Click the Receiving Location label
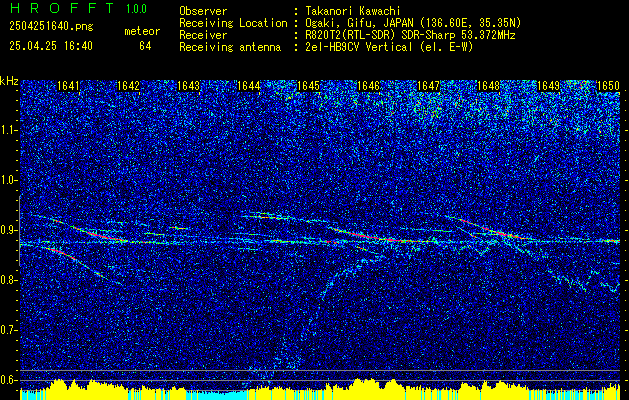 (x=233, y=23)
